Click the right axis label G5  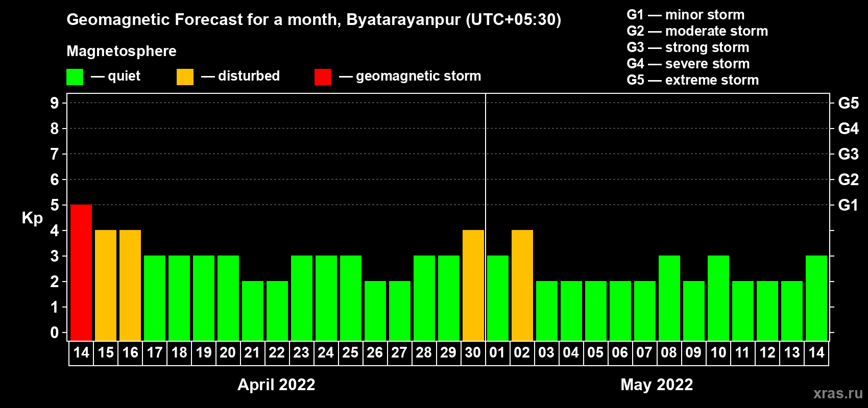849,103
